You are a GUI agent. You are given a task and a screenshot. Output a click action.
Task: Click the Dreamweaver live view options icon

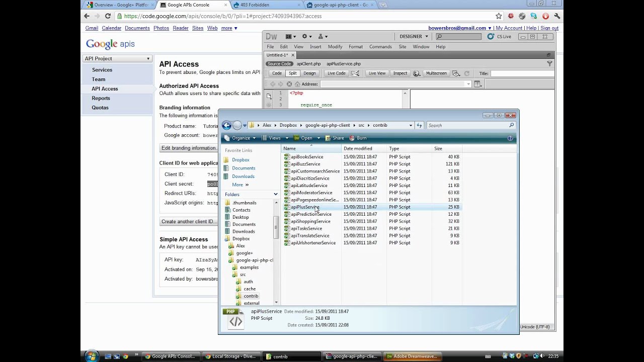[478, 84]
